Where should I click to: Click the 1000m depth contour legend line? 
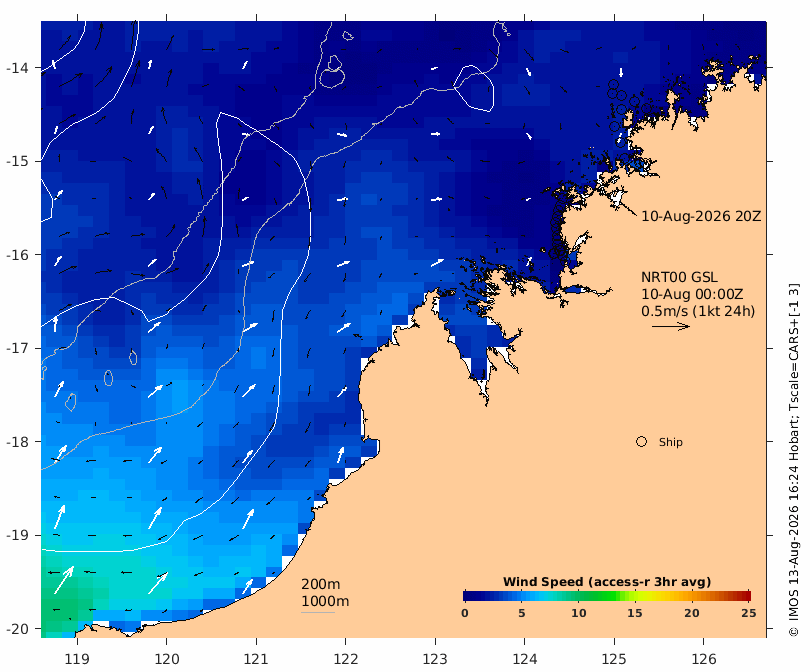[x=318, y=613]
